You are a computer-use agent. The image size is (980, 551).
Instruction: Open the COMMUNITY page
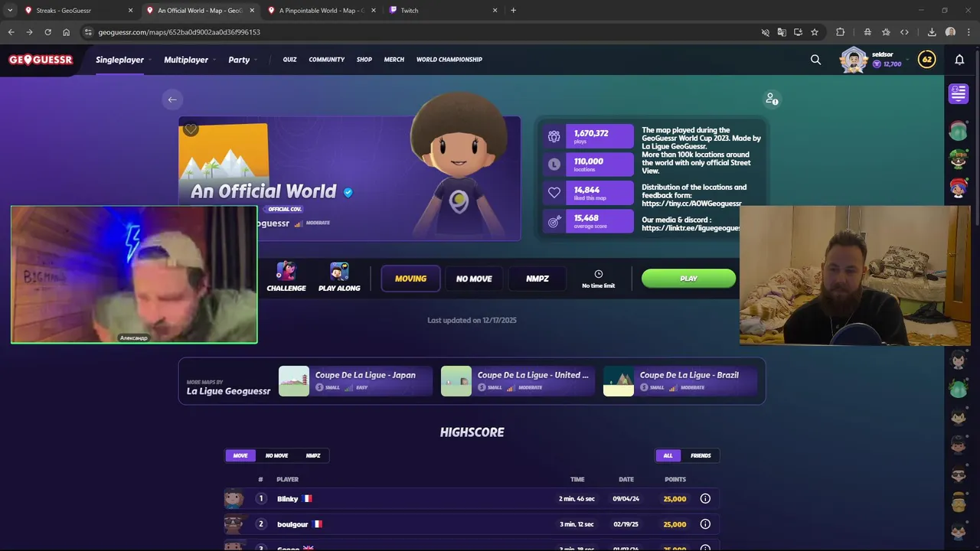tap(327, 60)
